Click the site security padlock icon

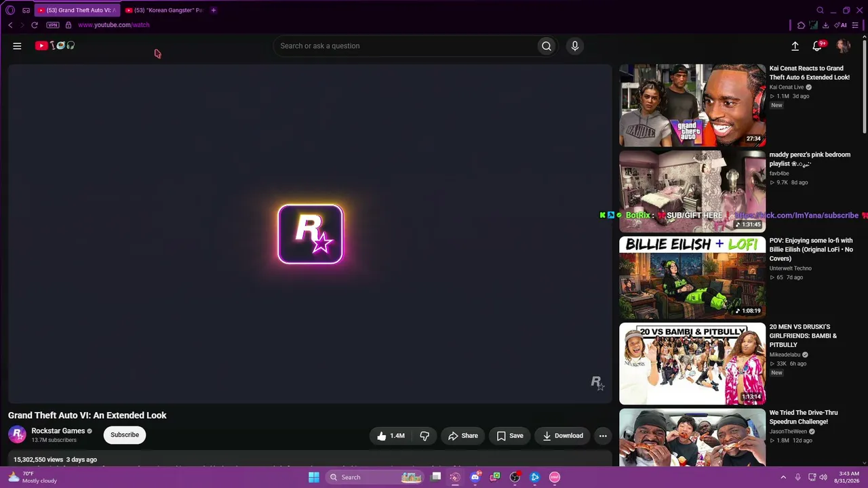(x=68, y=25)
